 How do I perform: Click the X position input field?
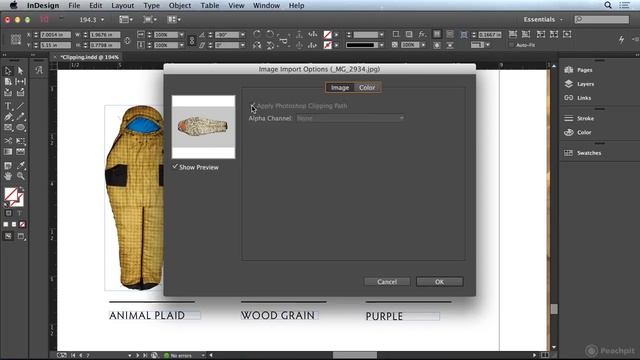coord(56,35)
